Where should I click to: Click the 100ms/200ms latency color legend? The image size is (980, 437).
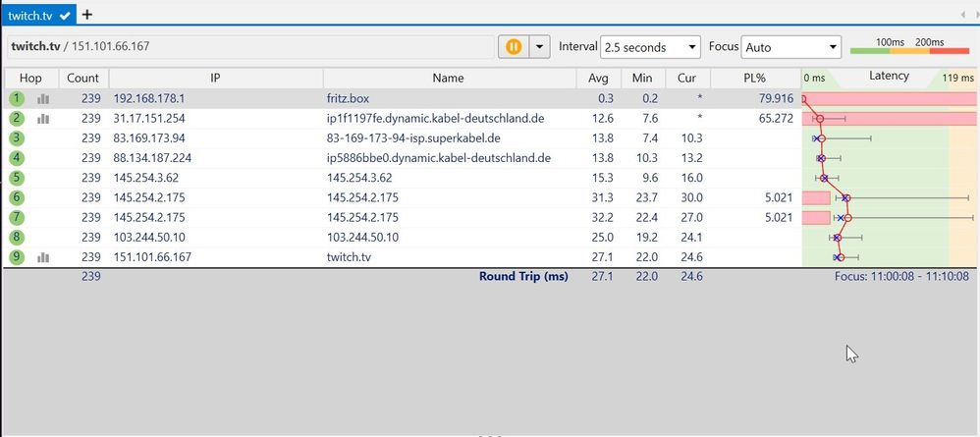[x=908, y=46]
